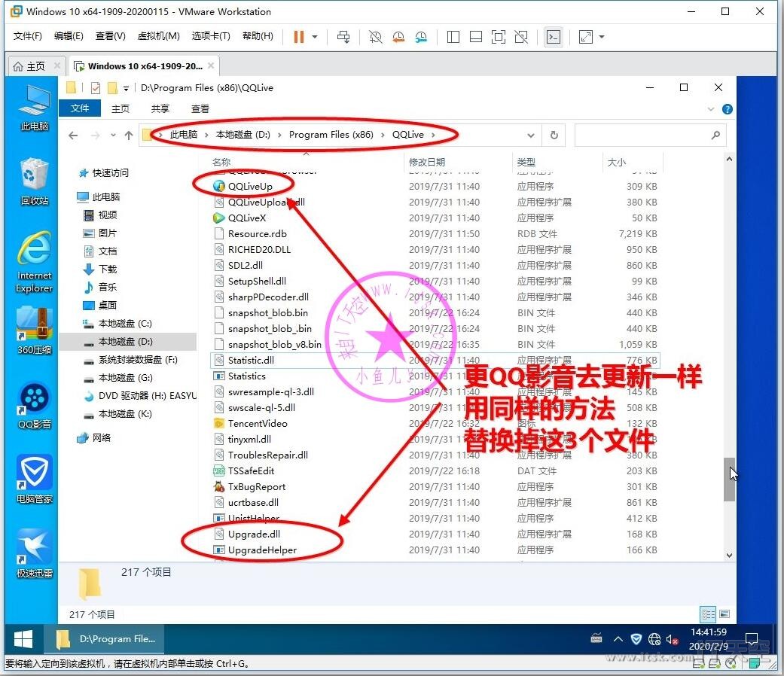The width and height of the screenshot is (784, 676).
Task: Open the address bar history dropdown
Action: point(530,136)
